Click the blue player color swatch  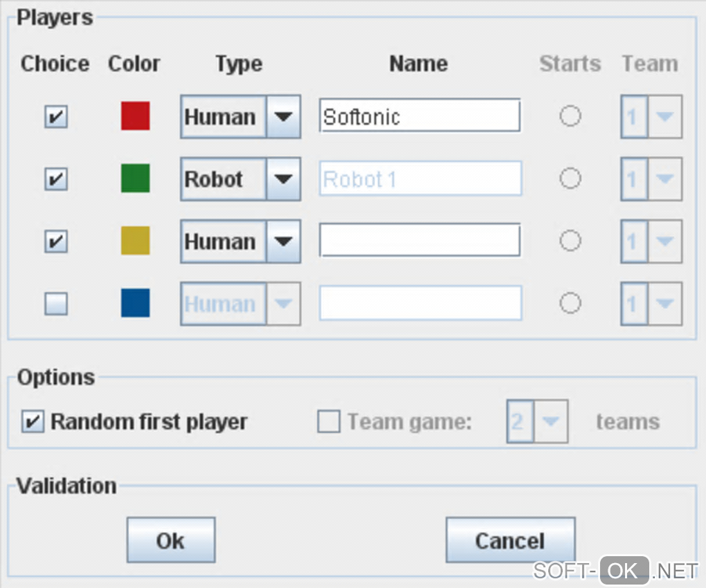135,303
